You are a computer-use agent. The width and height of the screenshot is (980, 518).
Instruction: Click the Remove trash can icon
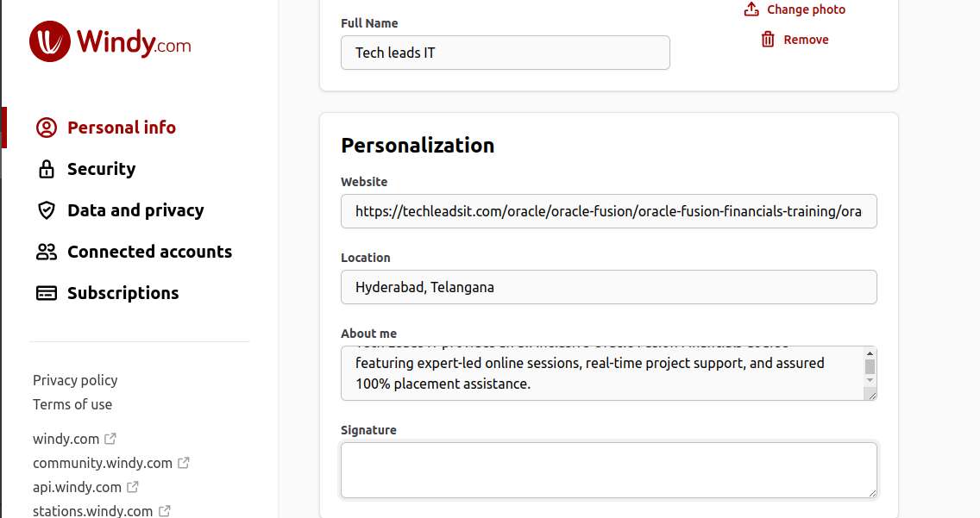coord(768,40)
